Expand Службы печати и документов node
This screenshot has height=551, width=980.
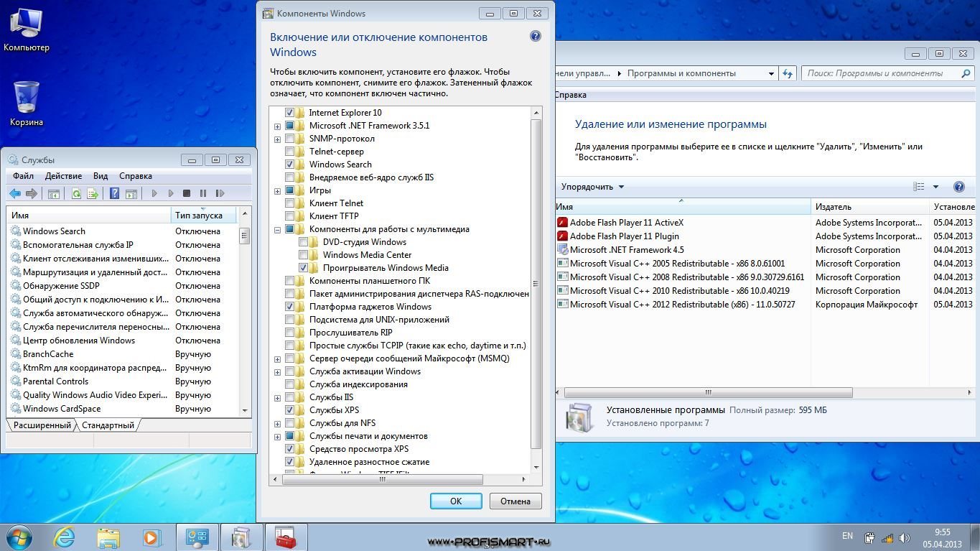coord(277,437)
